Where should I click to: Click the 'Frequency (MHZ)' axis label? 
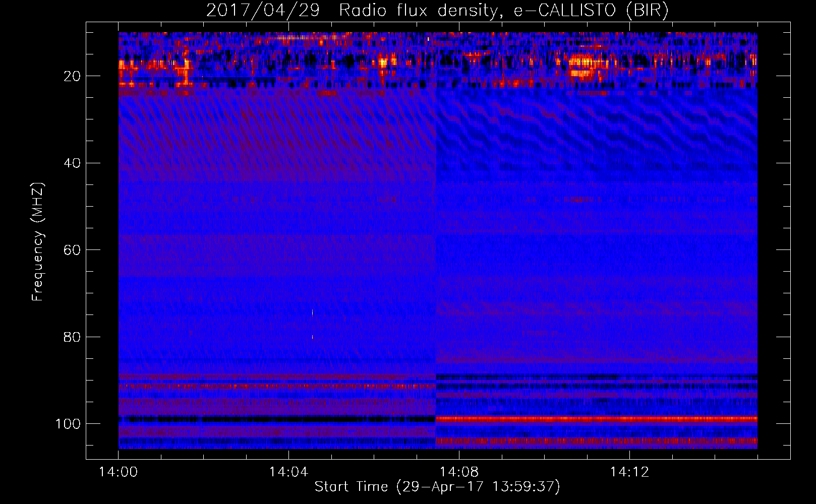coord(38,242)
